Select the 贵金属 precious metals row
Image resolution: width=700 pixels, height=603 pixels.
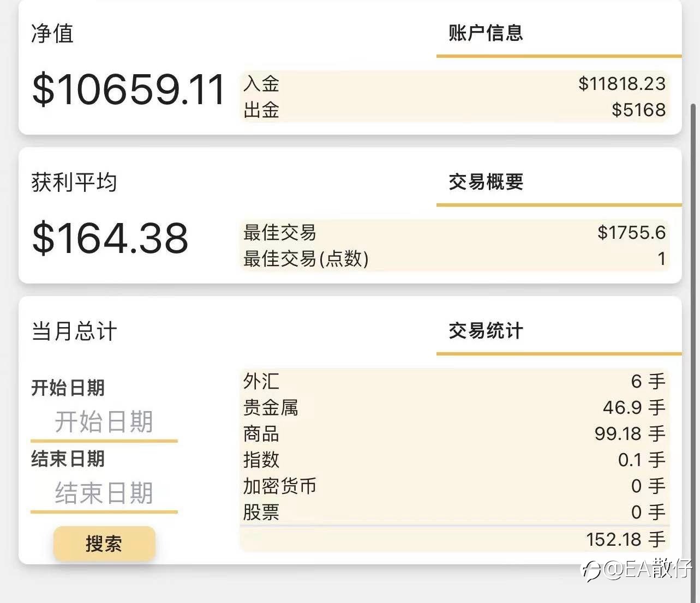[454, 407]
